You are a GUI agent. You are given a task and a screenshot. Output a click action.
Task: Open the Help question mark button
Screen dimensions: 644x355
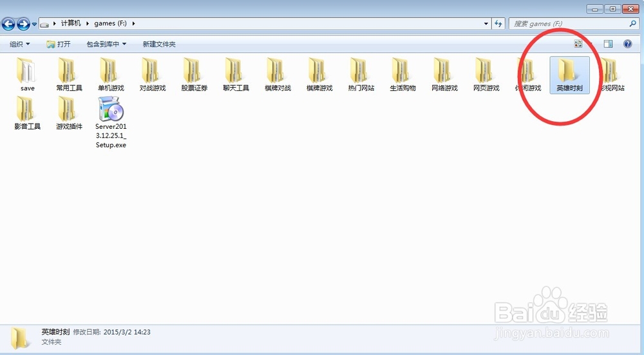[627, 44]
